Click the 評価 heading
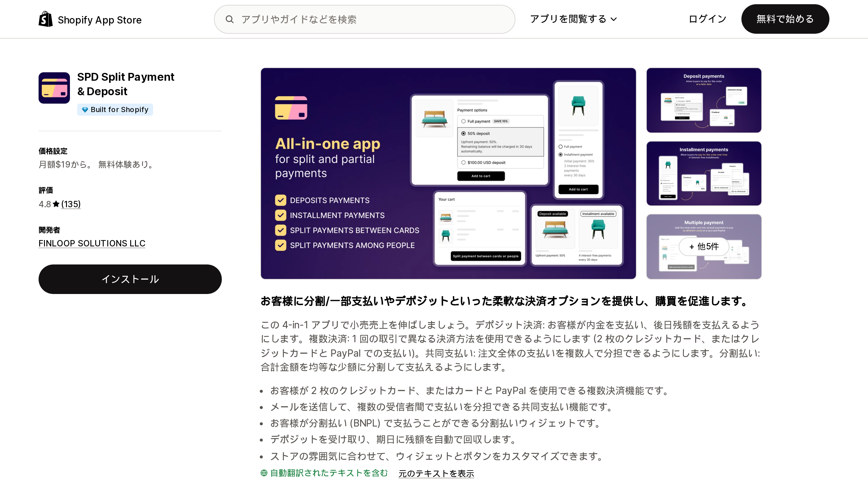 46,190
